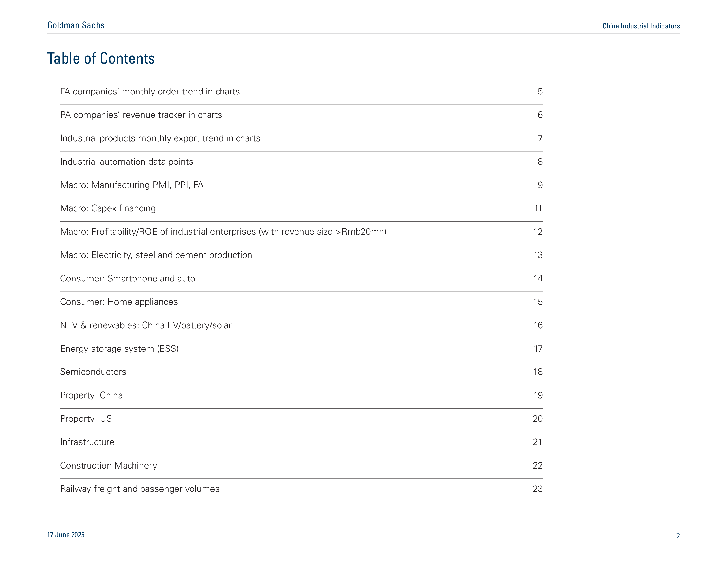This screenshot has height=563, width=728.
Task: Click page number 15 in contents
Action: point(538,302)
